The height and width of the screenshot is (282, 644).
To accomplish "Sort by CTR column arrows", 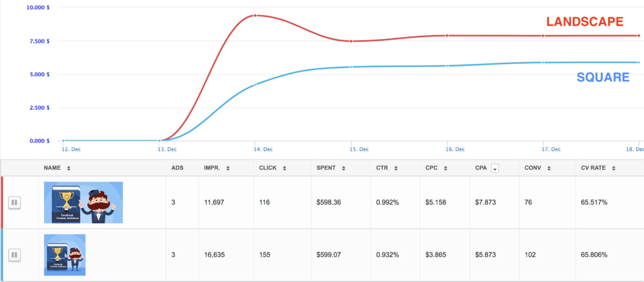I will 394,168.
